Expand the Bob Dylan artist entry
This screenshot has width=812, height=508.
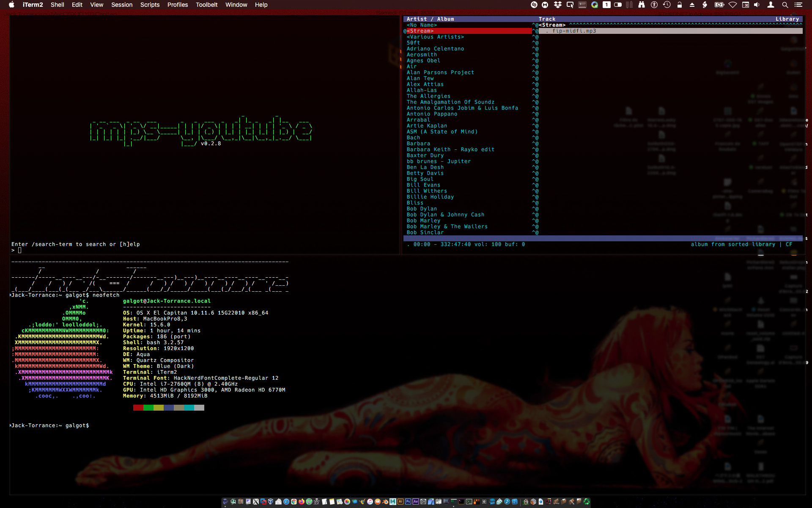(x=422, y=209)
